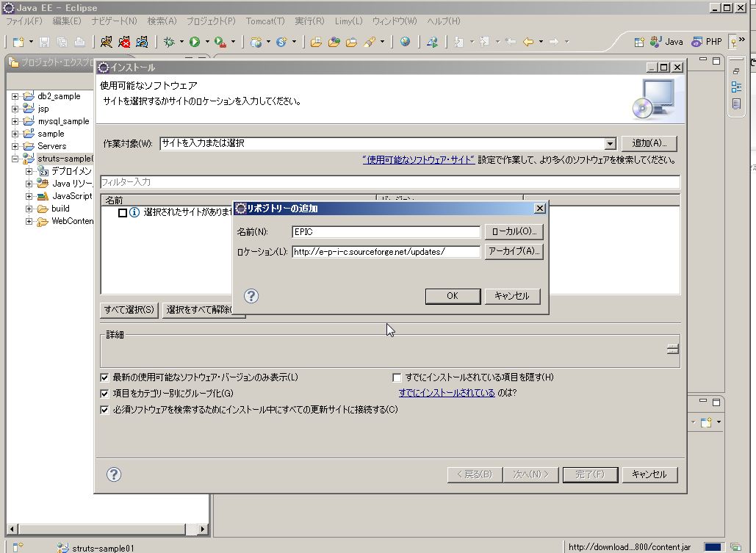Check the box beside the no-site-selected message
The height and width of the screenshot is (553, 756).
coord(123,213)
